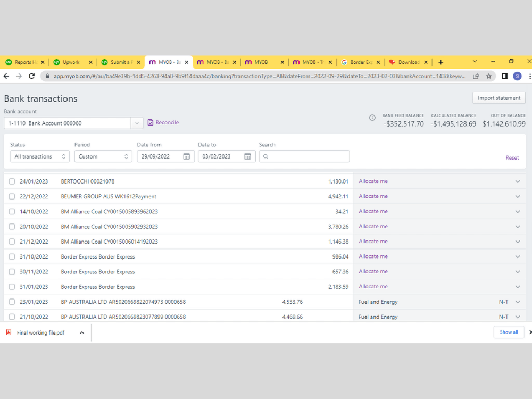Click the Fuel and Energy allocation for 4,469.66
Image resolution: width=532 pixels, height=399 pixels.
(378, 317)
